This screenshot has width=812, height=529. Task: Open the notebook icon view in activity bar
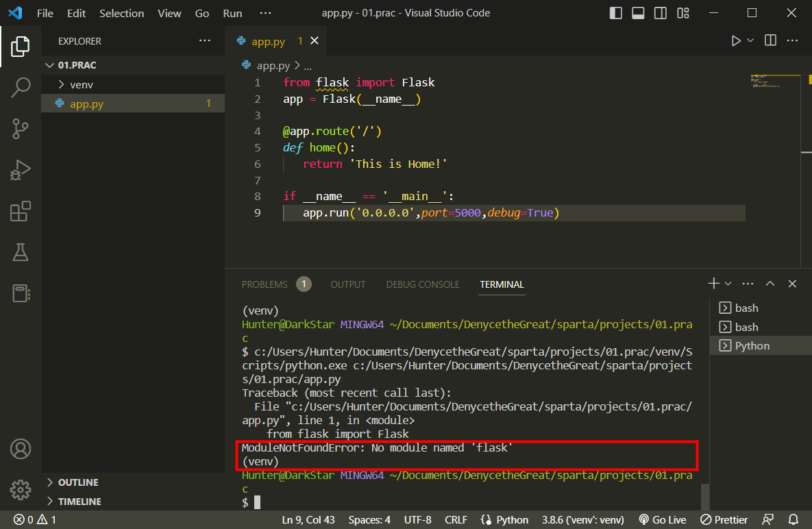(x=20, y=293)
